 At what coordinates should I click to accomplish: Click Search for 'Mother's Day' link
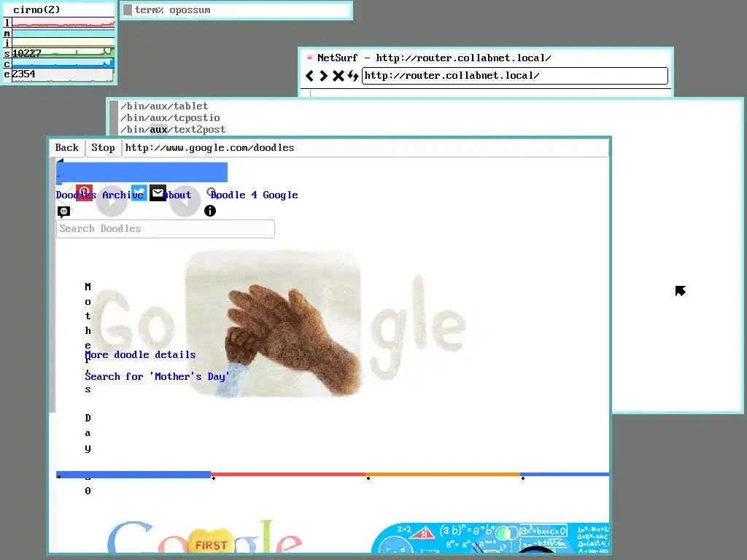coord(157,377)
